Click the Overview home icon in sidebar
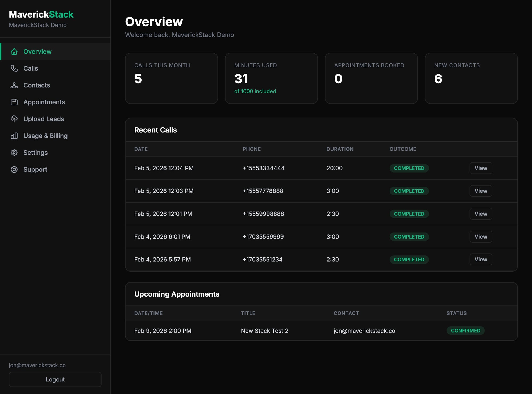 (14, 51)
